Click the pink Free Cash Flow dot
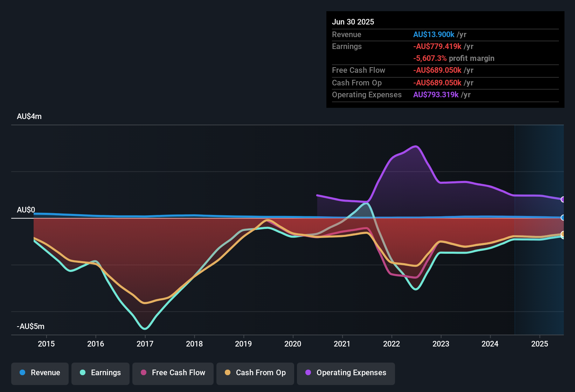Screen dimensions: 575x392 pos(144,372)
